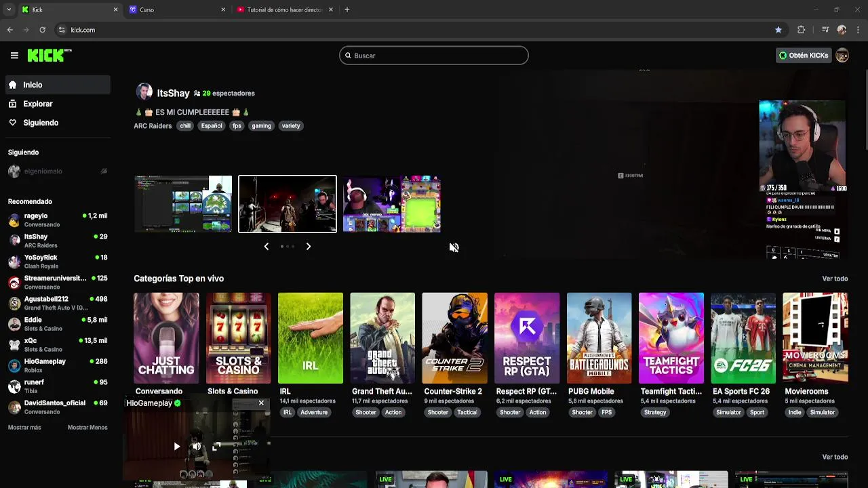Click the variety tag
Image resolution: width=868 pixels, height=488 pixels.
[291, 125]
